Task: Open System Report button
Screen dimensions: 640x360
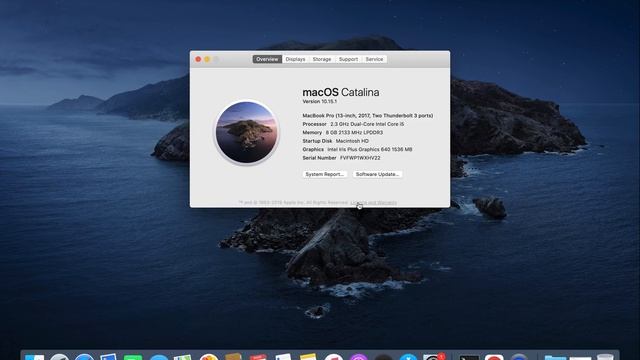Action: coord(325,174)
